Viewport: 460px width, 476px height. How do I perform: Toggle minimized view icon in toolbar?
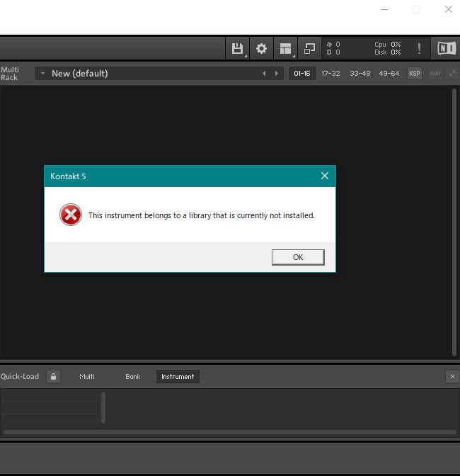[309, 49]
